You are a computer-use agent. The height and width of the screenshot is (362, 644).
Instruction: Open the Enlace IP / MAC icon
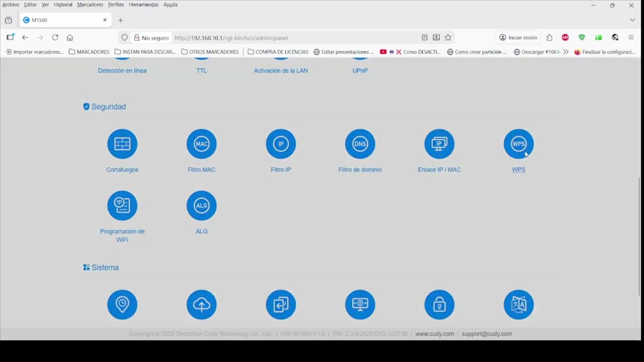pos(439,144)
